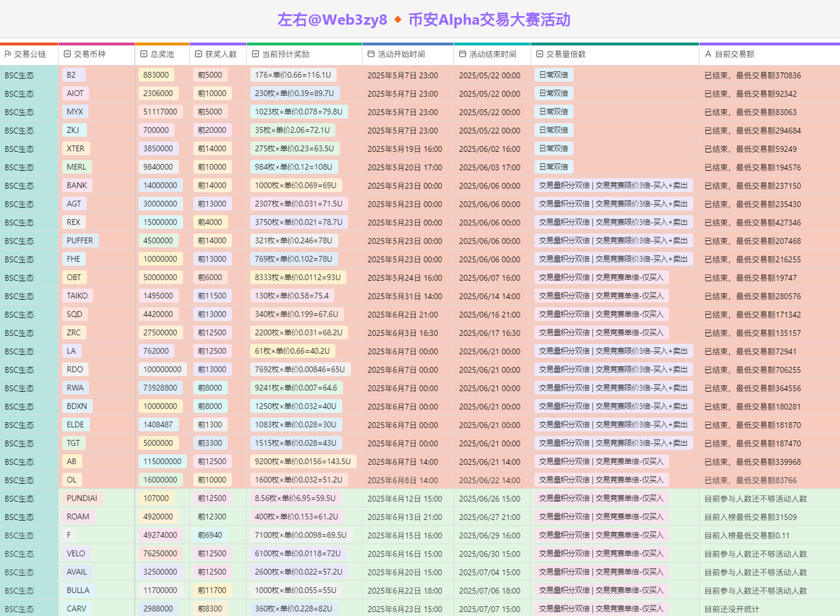Click start time 2025年6月23日 15:00
This screenshot has height=616, width=840.
click(x=405, y=609)
